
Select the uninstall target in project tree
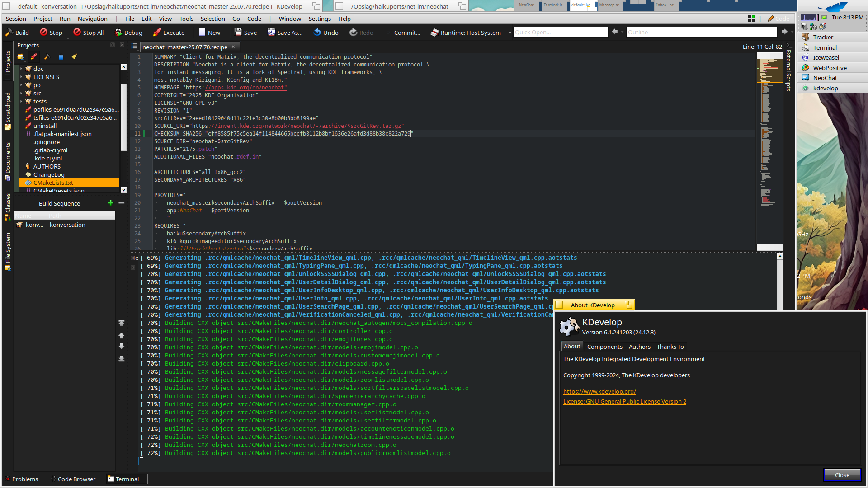45,126
